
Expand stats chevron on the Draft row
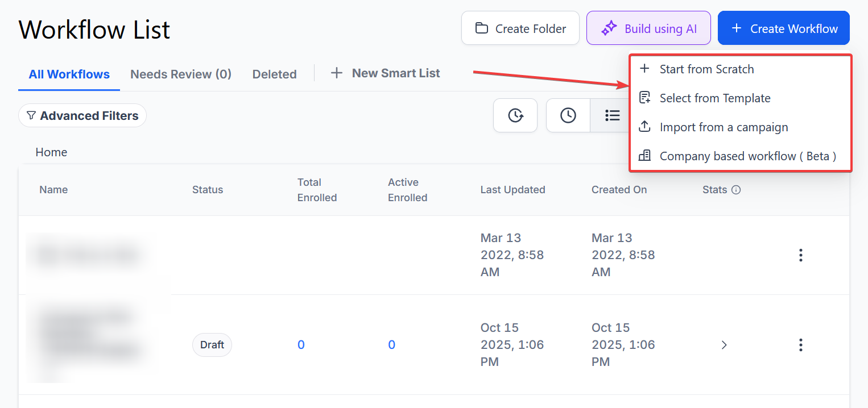pos(724,345)
